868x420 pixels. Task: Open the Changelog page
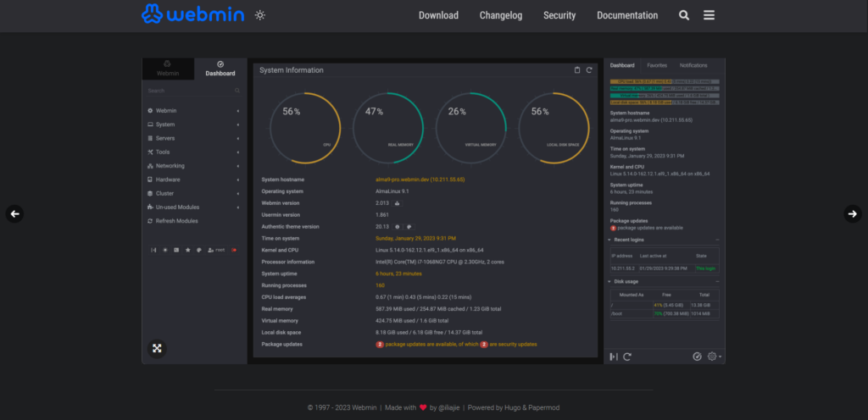[x=501, y=15]
